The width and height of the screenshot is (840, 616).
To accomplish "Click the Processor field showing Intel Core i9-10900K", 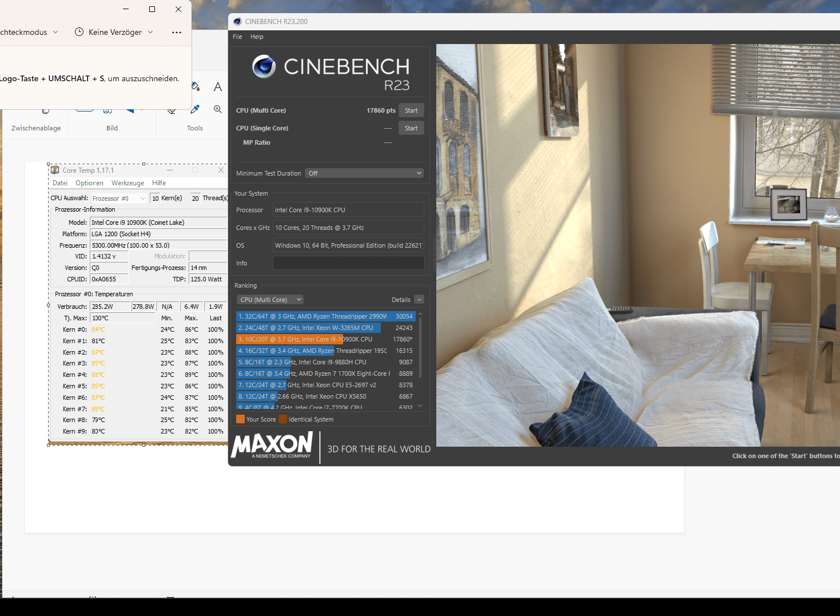I will coord(348,210).
